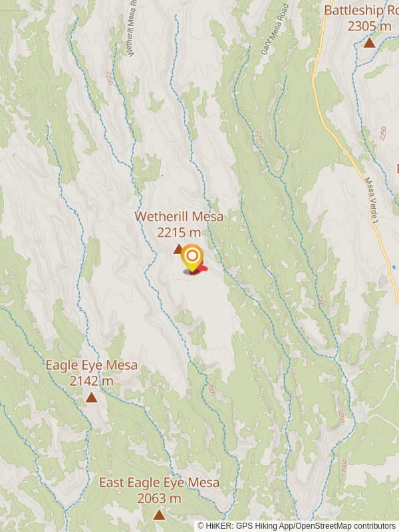Click the Eagle Eye Mesa name label
Screen dimensions: 399x532
92,365
